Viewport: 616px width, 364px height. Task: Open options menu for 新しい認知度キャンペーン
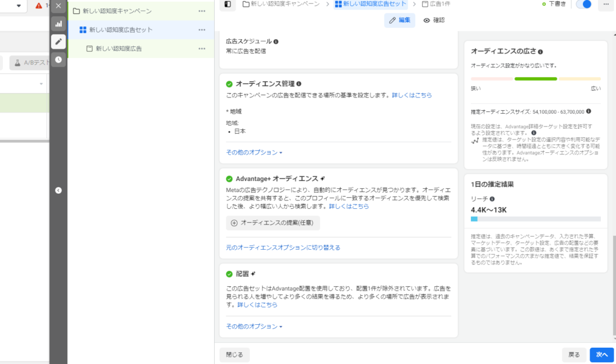coord(202,11)
